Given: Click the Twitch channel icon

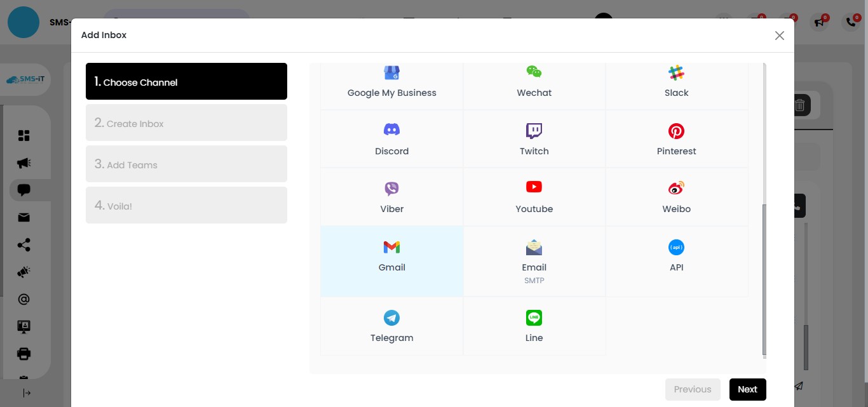Looking at the screenshot, I should pyautogui.click(x=534, y=131).
